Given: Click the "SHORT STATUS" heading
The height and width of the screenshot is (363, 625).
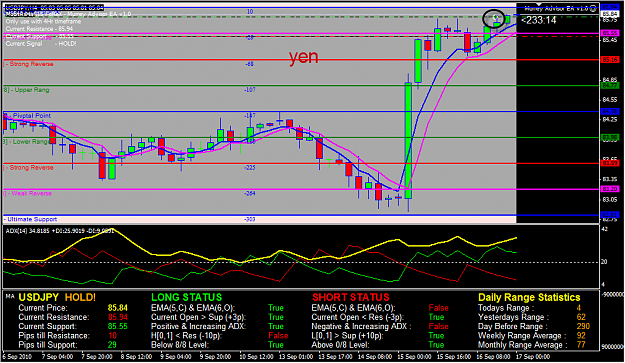Looking at the screenshot, I should pyautogui.click(x=350, y=298).
